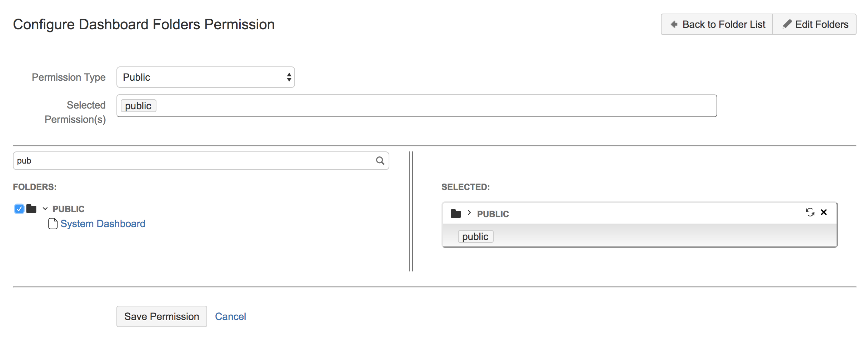Remove PUBLIC selection via the X icon
The image size is (868, 340).
click(824, 212)
